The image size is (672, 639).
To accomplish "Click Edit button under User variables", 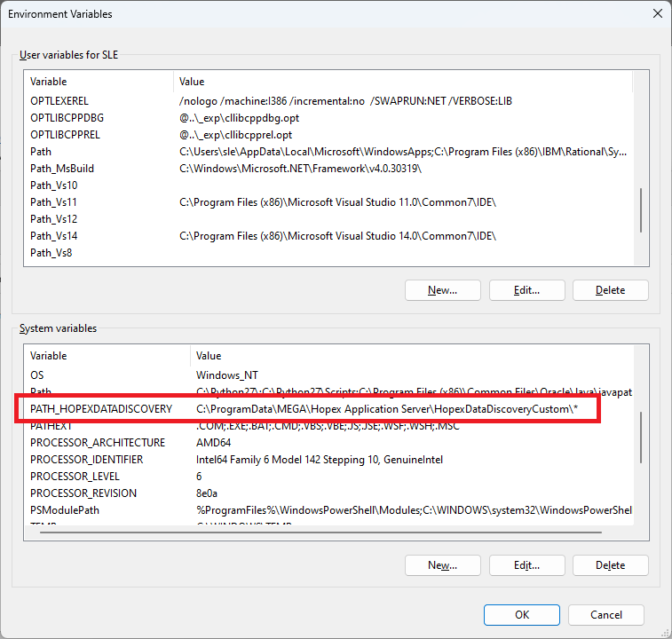I will pos(526,290).
